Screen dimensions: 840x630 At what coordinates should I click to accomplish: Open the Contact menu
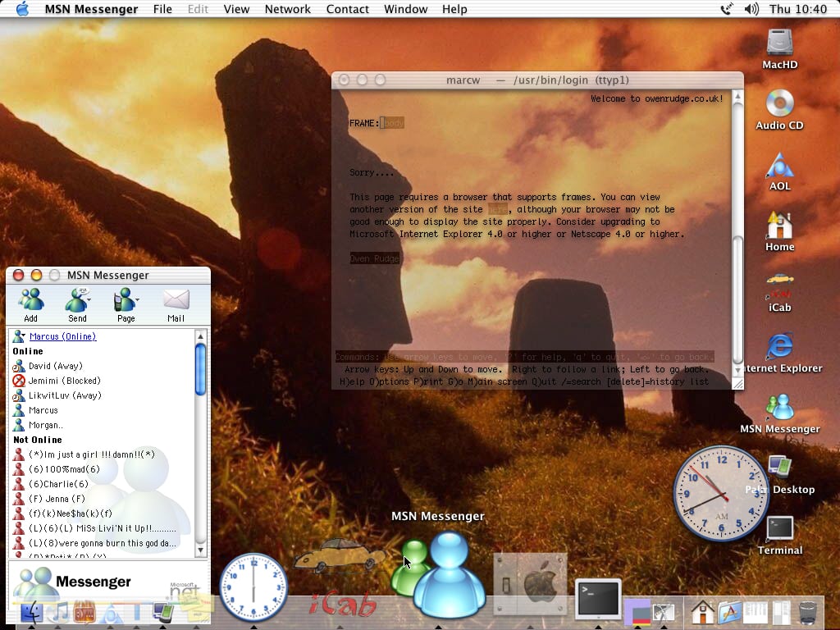pos(347,9)
